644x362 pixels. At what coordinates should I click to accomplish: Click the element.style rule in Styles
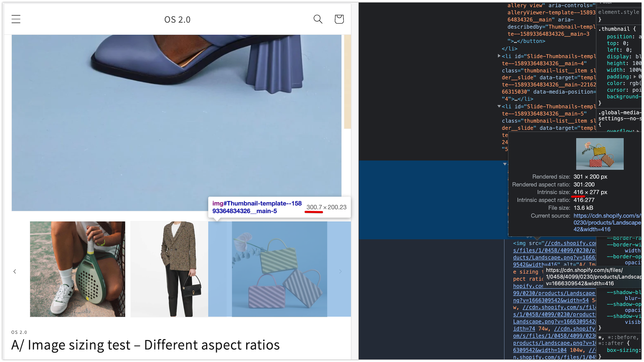point(618,12)
